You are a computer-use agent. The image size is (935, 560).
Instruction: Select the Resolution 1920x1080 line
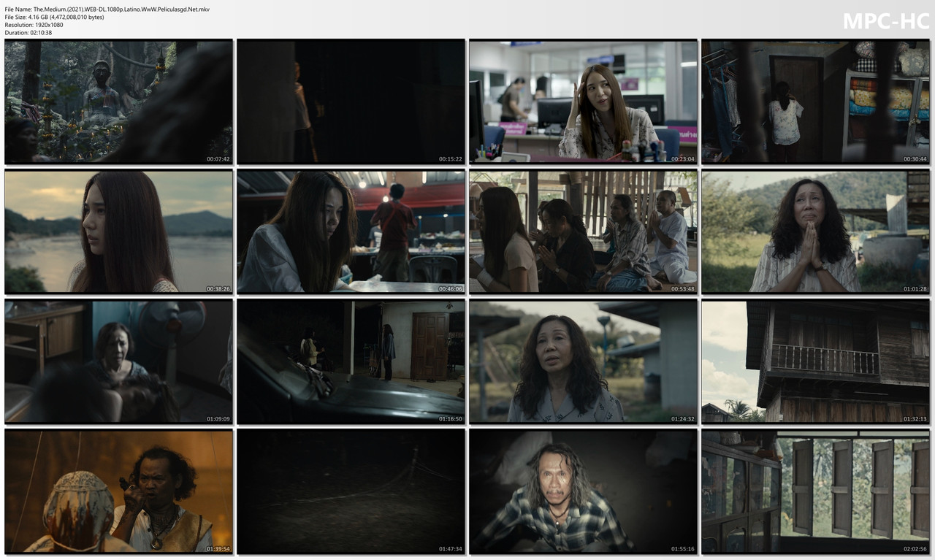pos(34,25)
